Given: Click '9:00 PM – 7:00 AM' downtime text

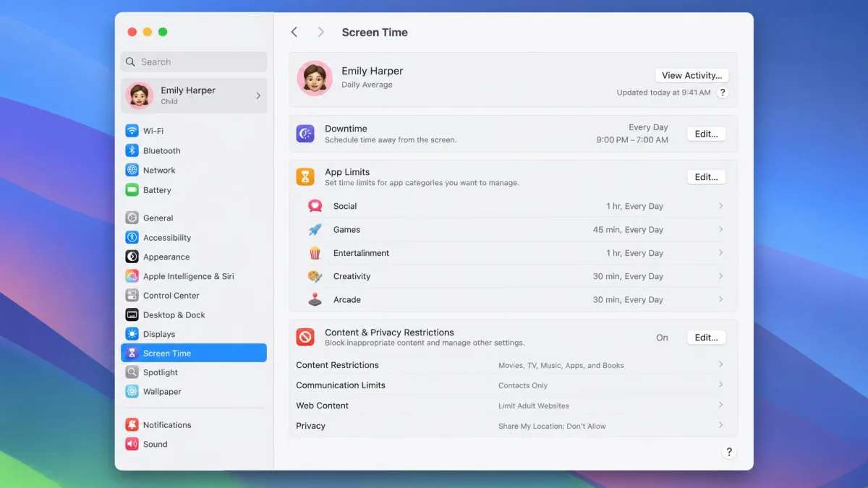Looking at the screenshot, I should coord(632,140).
